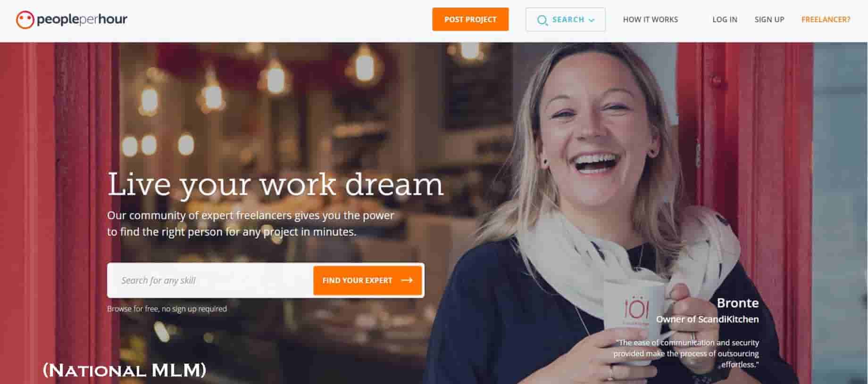Click 'Browse for free, no sign up required' text
Image resolution: width=868 pixels, height=384 pixels.
pyautogui.click(x=167, y=309)
